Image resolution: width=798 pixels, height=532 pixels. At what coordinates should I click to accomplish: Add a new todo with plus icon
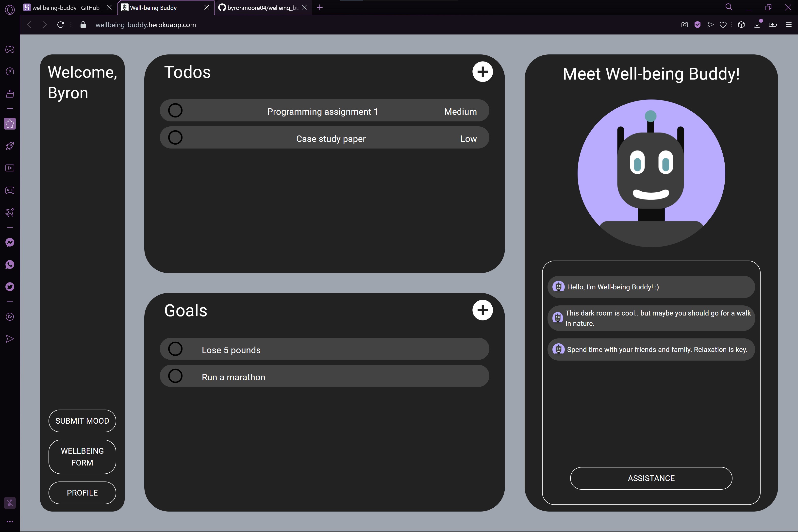[x=482, y=72]
